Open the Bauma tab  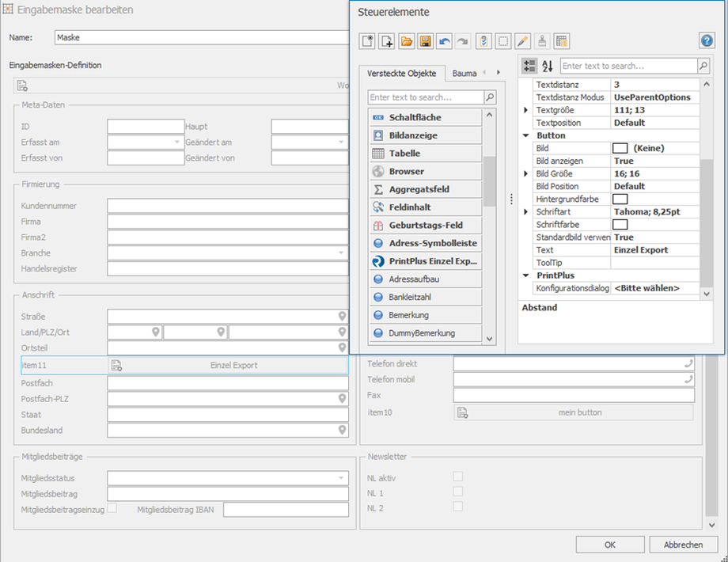(464, 74)
